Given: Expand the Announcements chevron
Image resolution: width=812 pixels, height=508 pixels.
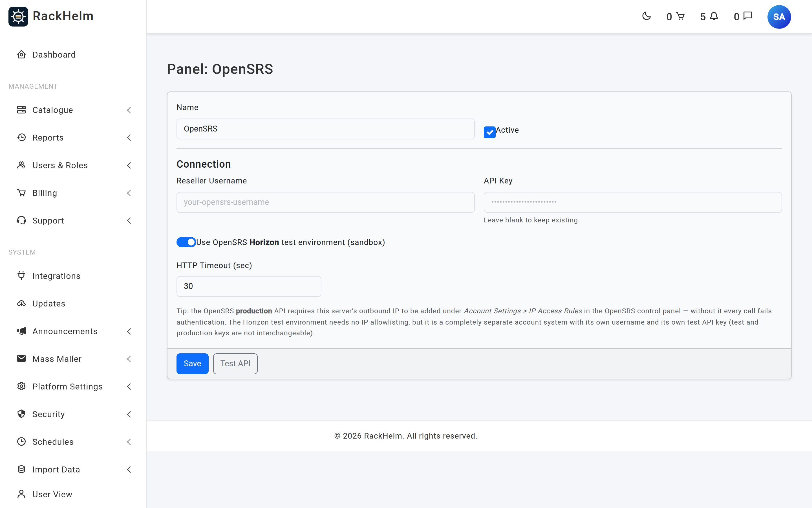Looking at the screenshot, I should pyautogui.click(x=129, y=331).
